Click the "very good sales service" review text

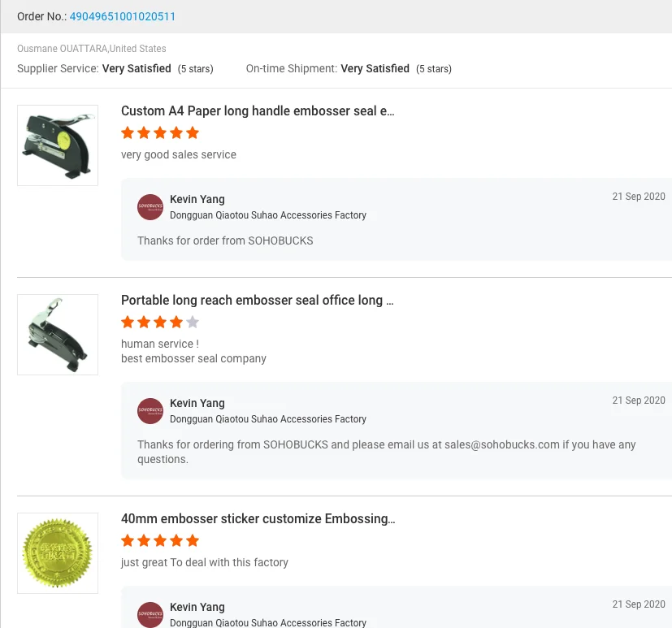(x=179, y=154)
